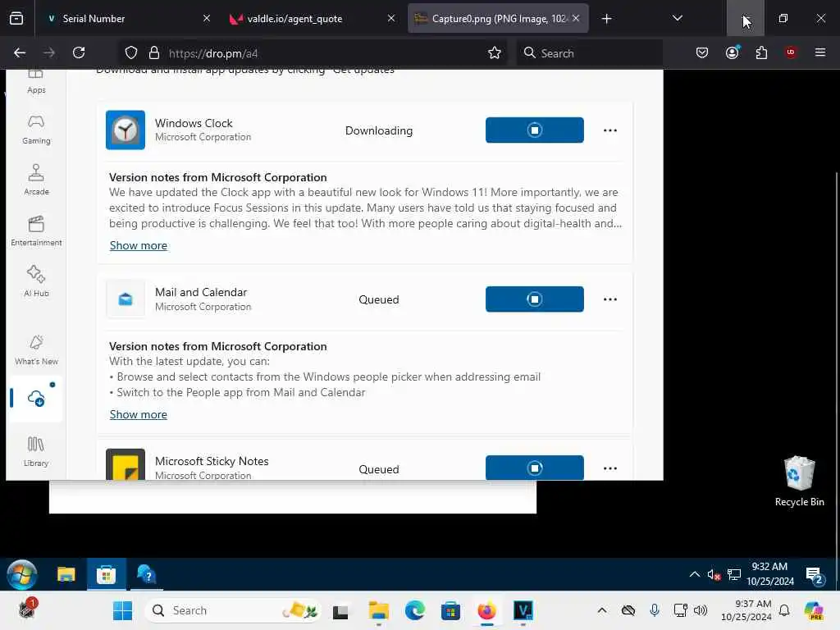Show hidden system tray icons
Viewport: 840px width, 630px height.
click(602, 610)
